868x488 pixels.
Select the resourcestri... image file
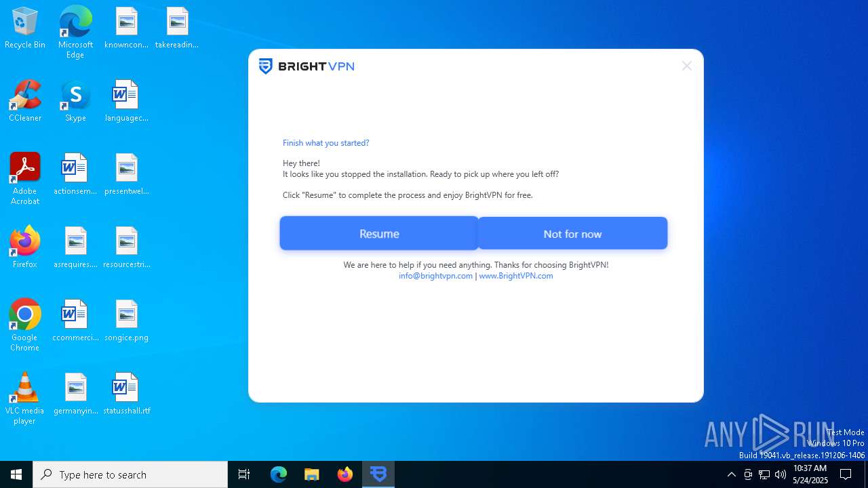tap(126, 248)
